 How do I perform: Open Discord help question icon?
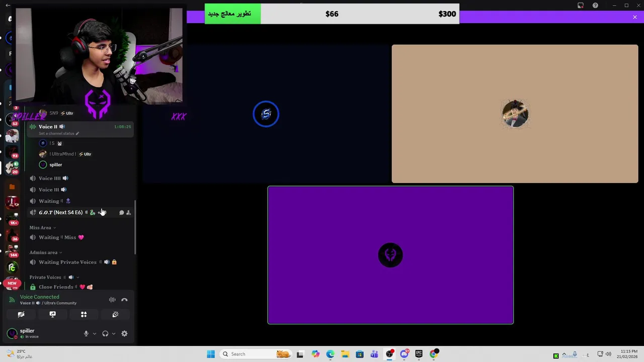coord(595,5)
